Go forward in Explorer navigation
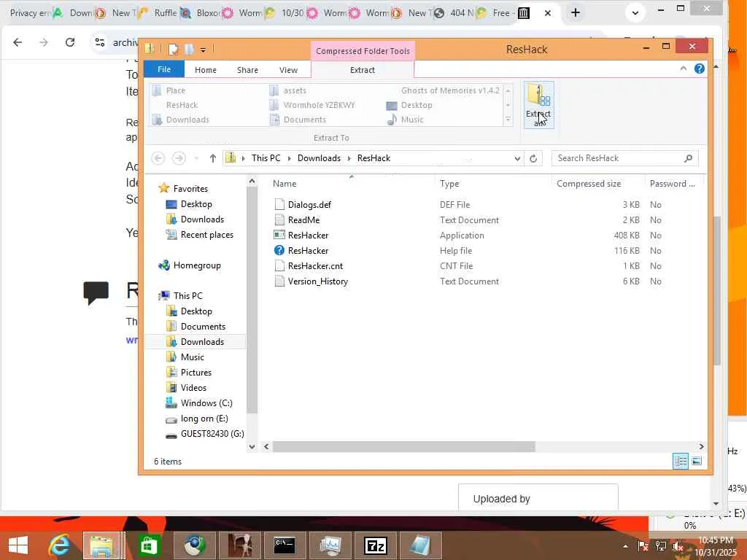The height and width of the screenshot is (560, 747). 179,158
